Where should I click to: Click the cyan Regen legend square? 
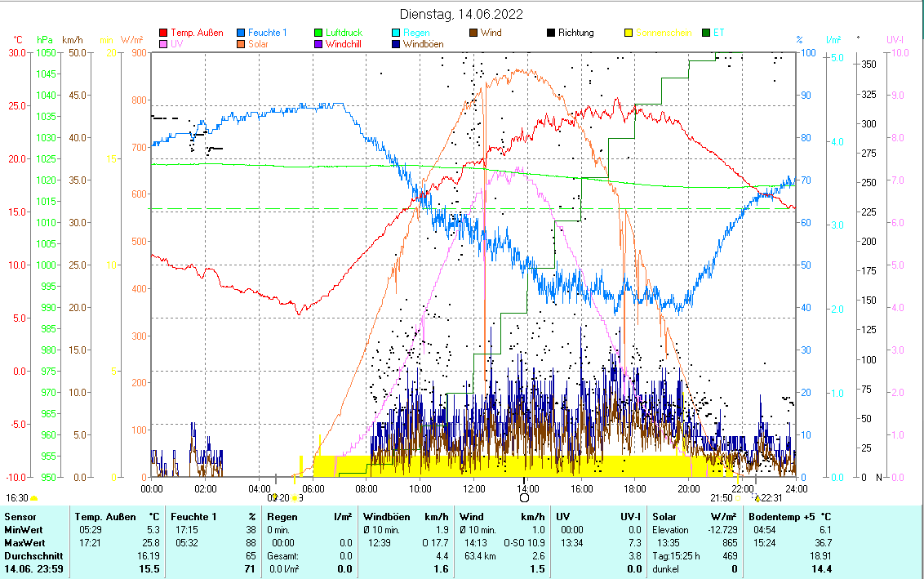click(396, 33)
